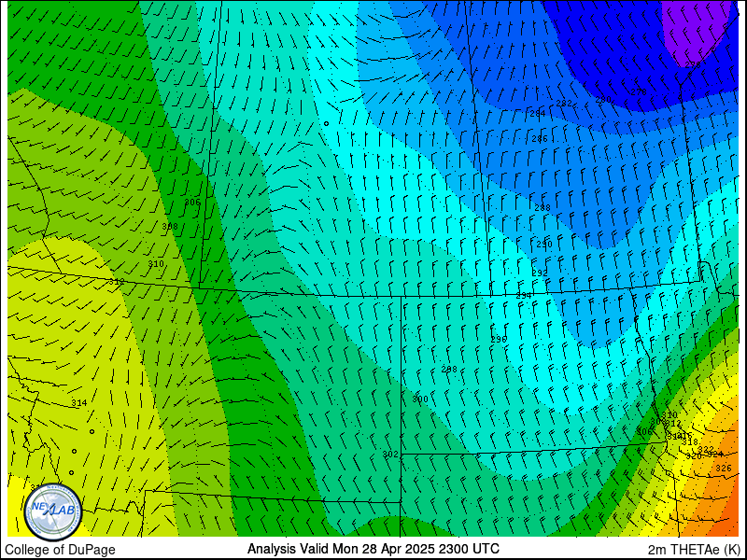The width and height of the screenshot is (747, 560).
Task: Click the 296 contour label
Action: point(499,340)
